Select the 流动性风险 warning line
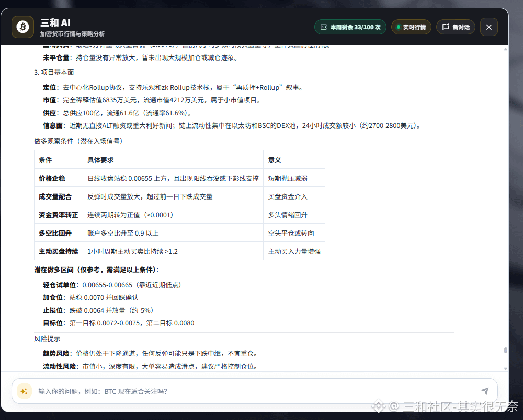523x420 pixels. pos(151,366)
